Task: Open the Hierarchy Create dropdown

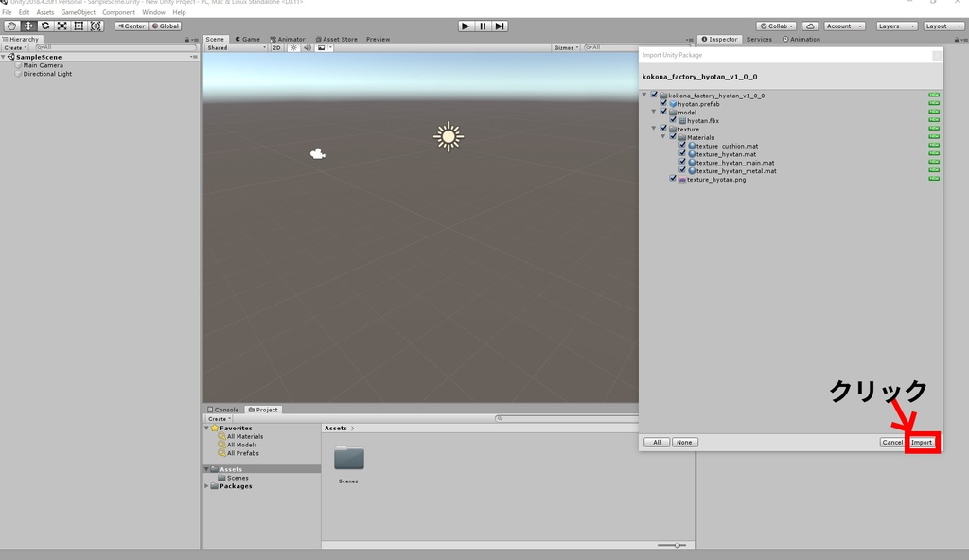Action: click(x=15, y=47)
